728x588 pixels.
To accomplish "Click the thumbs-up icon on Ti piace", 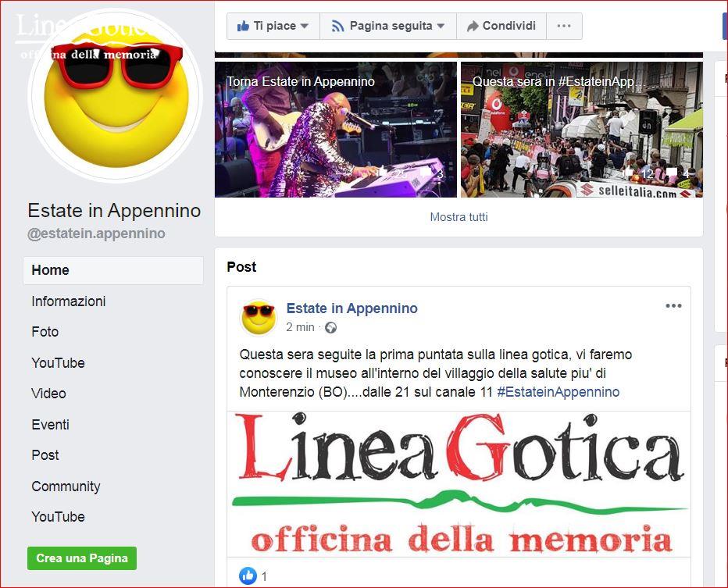I will [243, 26].
